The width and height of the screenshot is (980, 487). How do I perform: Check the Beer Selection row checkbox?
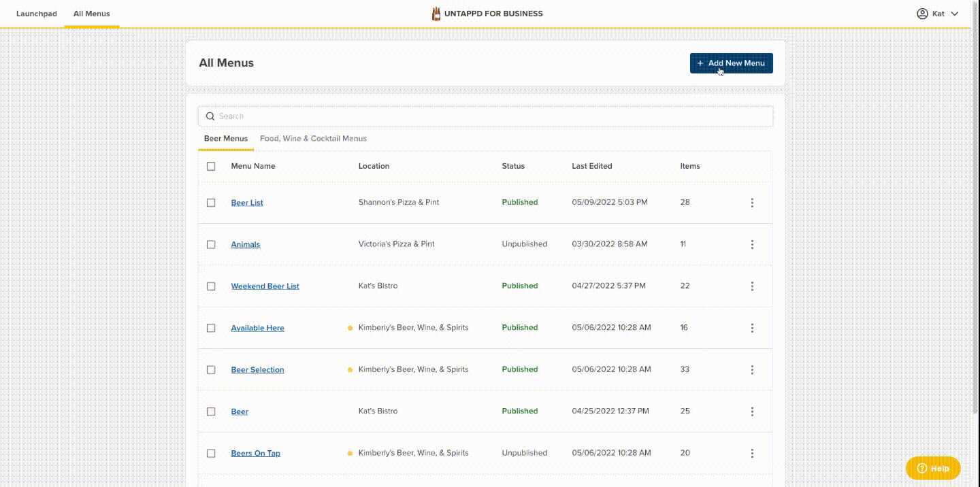pyautogui.click(x=211, y=370)
